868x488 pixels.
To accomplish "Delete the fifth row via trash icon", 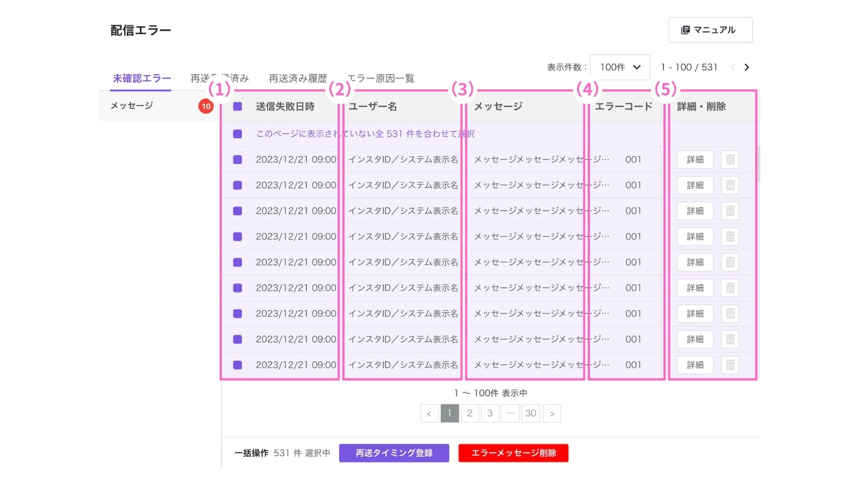I will [730, 262].
